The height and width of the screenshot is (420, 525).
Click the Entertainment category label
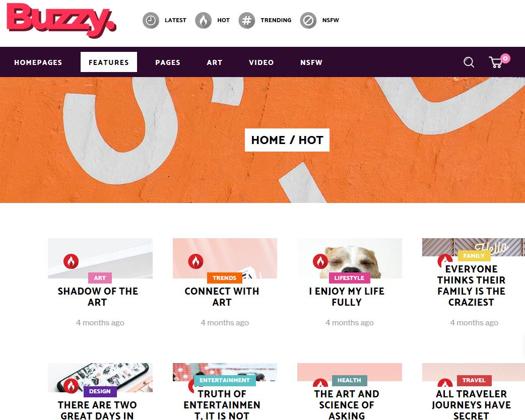(225, 381)
